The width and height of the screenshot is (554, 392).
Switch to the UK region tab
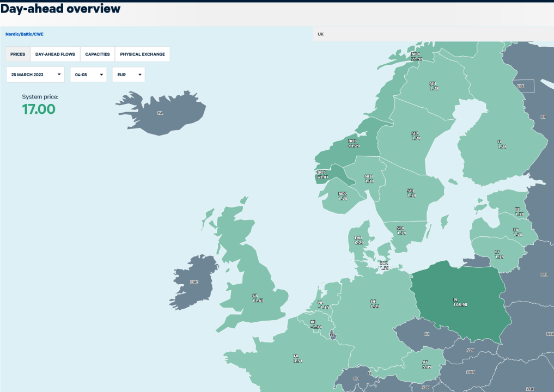pos(320,34)
